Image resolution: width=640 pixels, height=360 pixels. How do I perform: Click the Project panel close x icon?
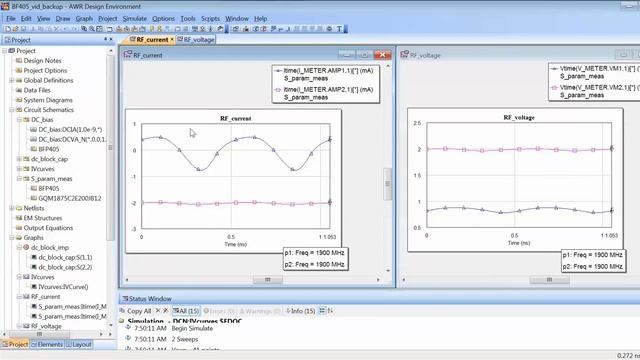pos(111,39)
